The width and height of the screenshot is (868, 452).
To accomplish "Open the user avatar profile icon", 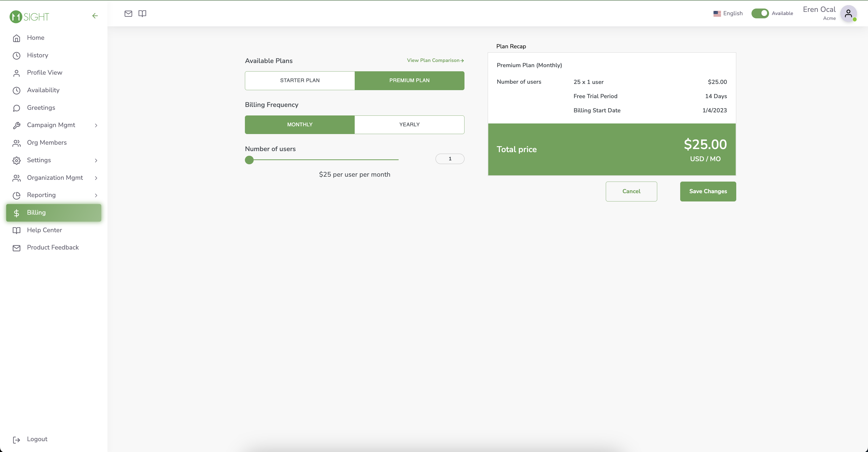I will click(848, 14).
